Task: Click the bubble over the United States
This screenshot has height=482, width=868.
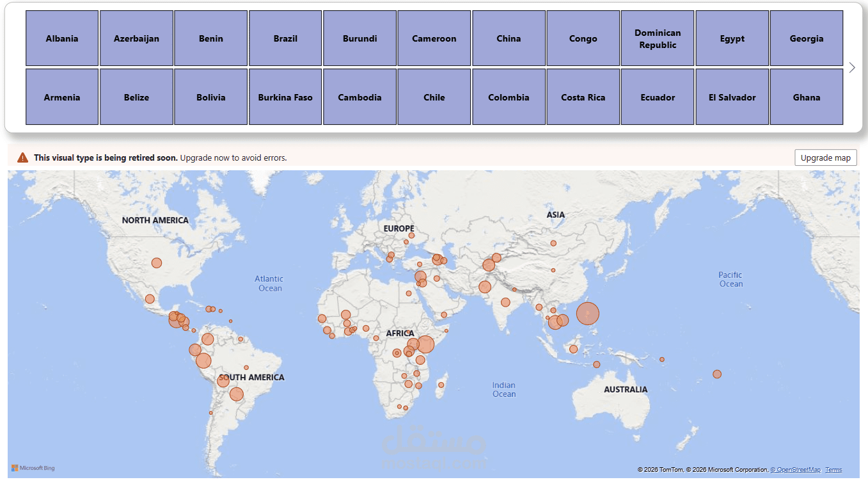Action: [157, 263]
